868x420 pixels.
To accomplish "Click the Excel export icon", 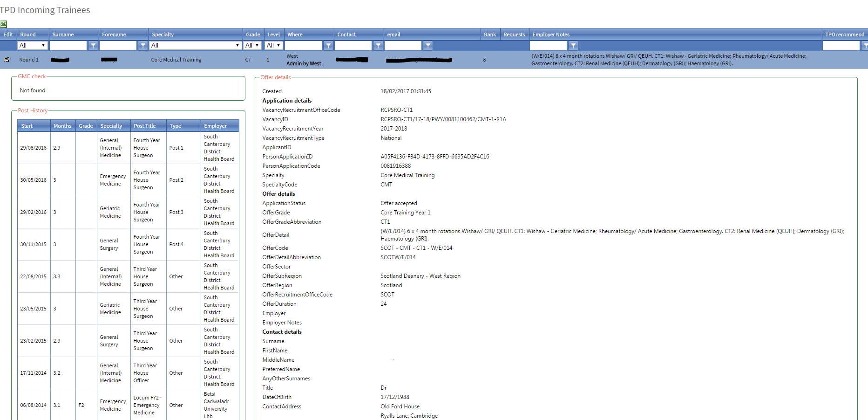I will point(3,24).
